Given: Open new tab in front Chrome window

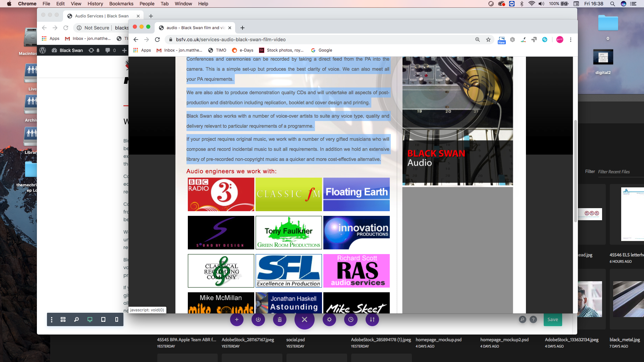Looking at the screenshot, I should point(243,28).
